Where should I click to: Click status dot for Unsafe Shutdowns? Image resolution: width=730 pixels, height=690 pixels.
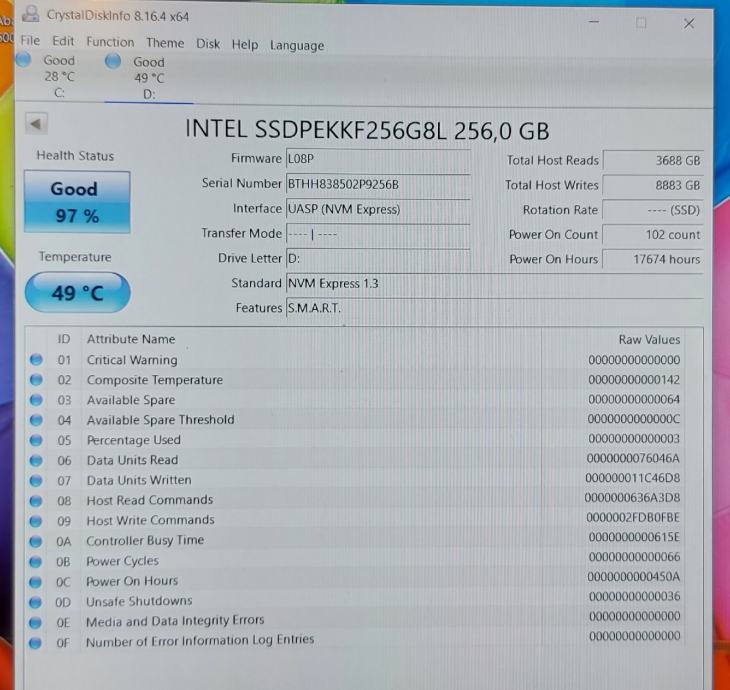[x=35, y=602]
